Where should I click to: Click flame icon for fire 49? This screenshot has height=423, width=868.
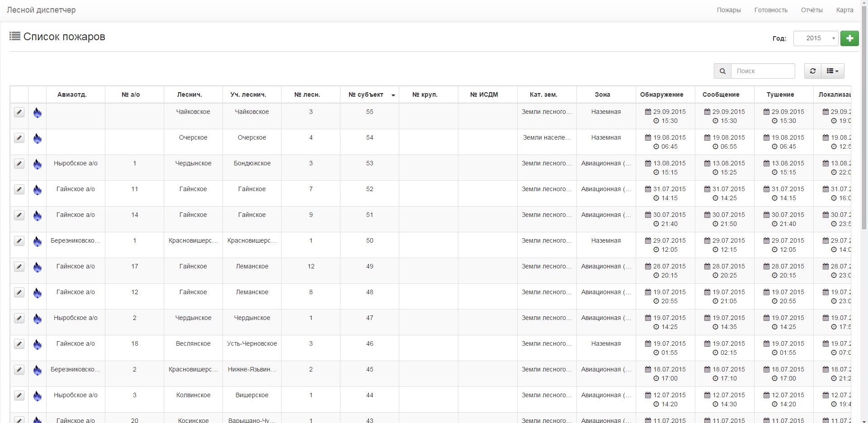[38, 267]
